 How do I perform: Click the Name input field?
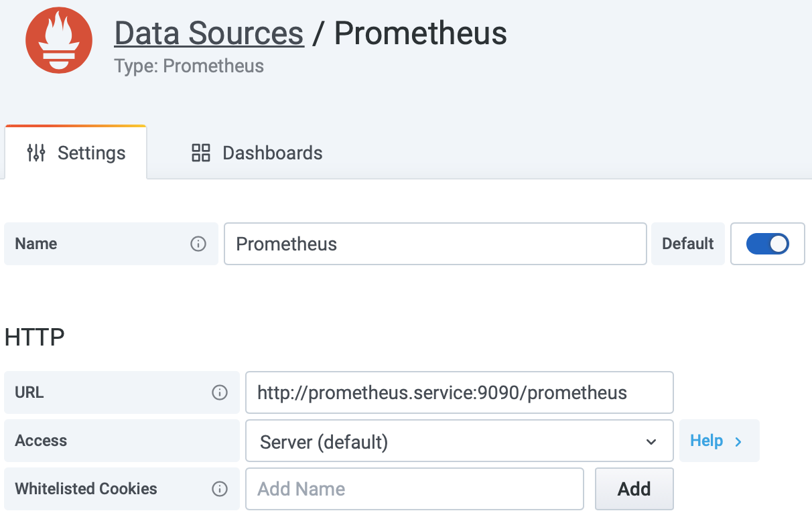click(x=435, y=244)
